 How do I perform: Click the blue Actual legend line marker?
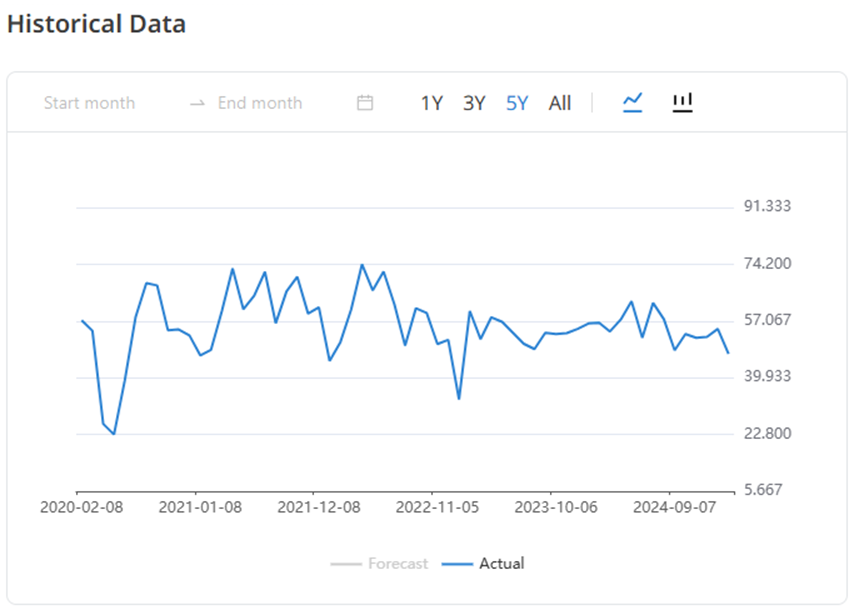tap(457, 564)
